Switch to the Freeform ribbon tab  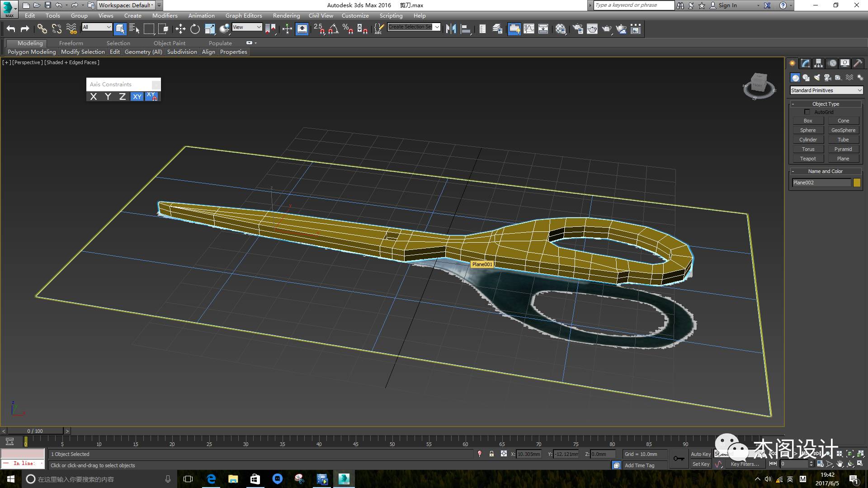point(71,43)
